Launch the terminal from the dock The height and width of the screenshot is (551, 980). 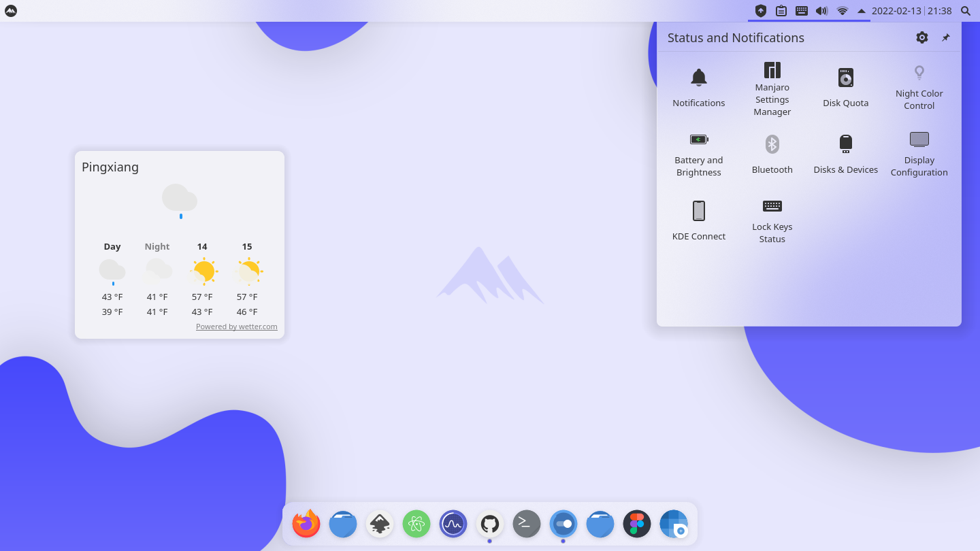click(527, 524)
